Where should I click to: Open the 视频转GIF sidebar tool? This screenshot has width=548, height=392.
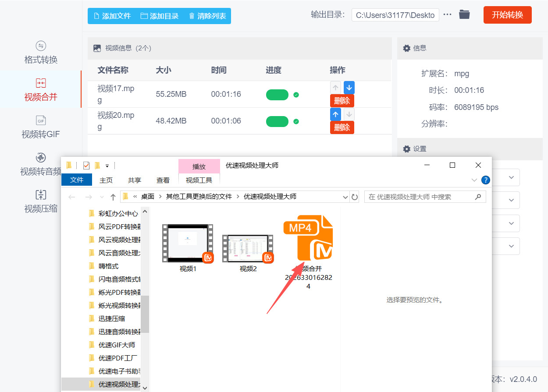(x=41, y=127)
